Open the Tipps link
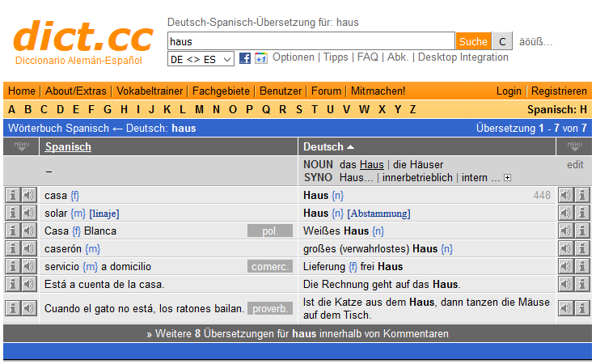Viewport: 596px width, 364px height. click(x=336, y=57)
